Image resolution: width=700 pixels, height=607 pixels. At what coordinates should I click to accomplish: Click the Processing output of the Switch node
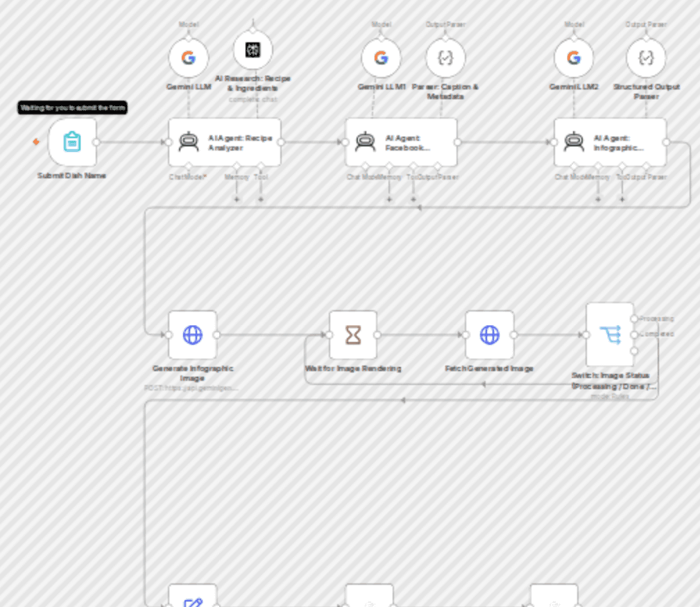(x=634, y=318)
